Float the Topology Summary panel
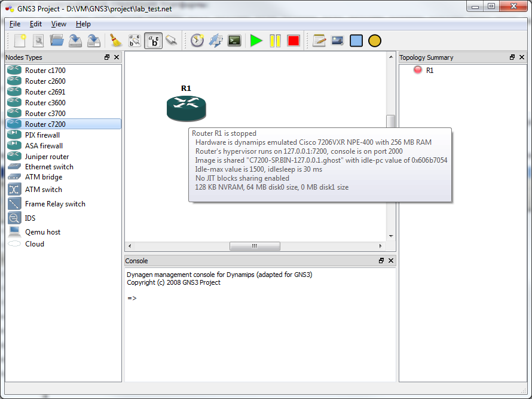 [x=512, y=57]
